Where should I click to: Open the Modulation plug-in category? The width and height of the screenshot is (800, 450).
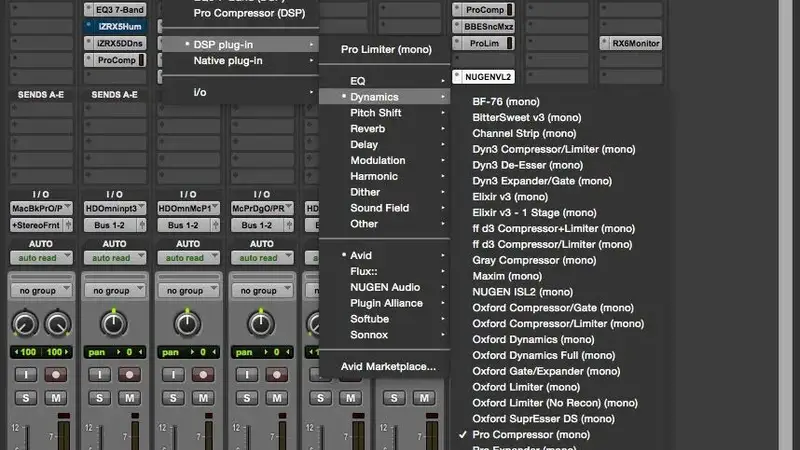tap(385, 160)
